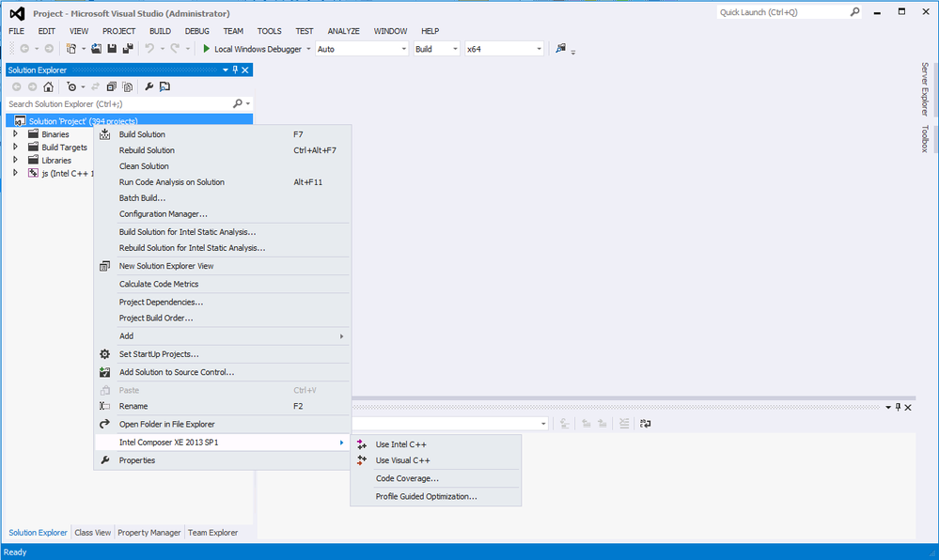Open the Add submenu in context menu

click(x=222, y=336)
